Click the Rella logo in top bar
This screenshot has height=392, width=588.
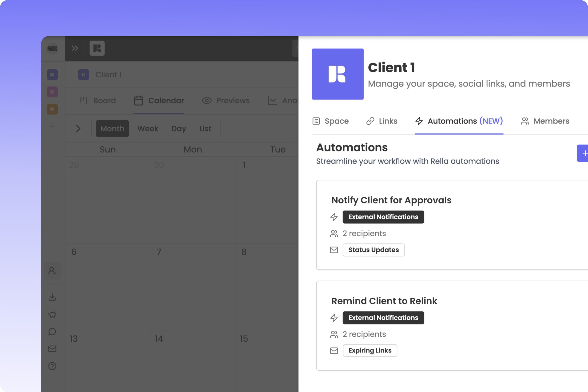pyautogui.click(x=97, y=48)
